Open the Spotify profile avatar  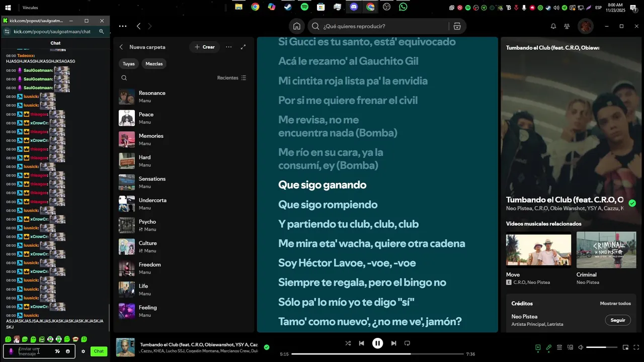click(x=585, y=26)
